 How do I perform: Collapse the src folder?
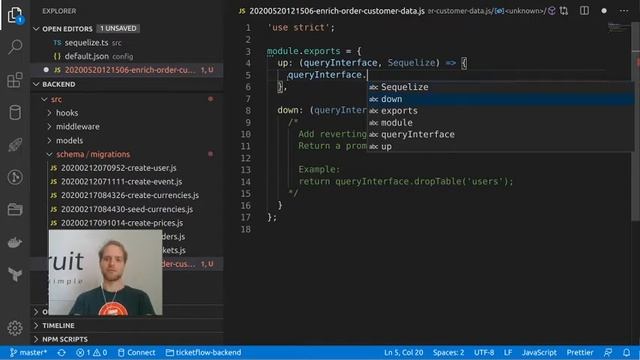tap(56, 99)
